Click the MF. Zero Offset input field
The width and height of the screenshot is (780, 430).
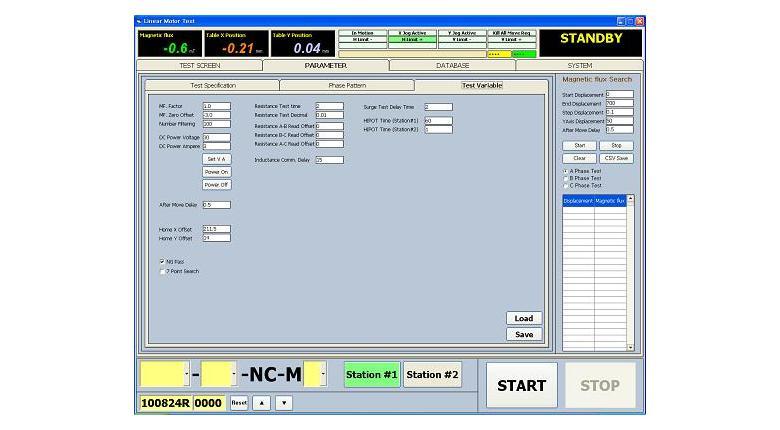tap(216, 115)
